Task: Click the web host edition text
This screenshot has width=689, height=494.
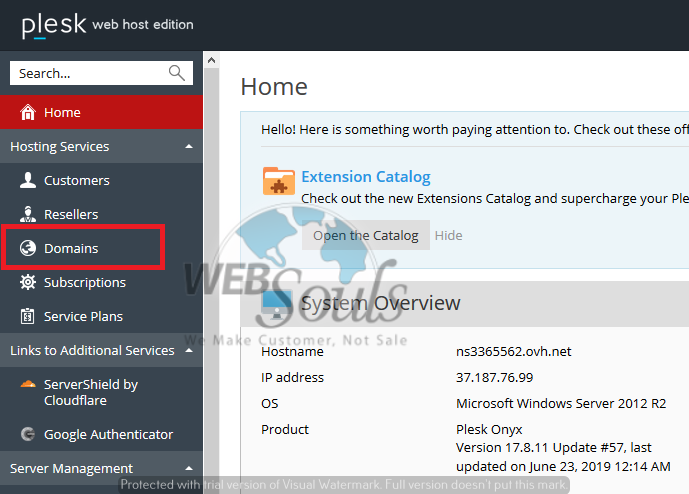Action: tap(143, 24)
